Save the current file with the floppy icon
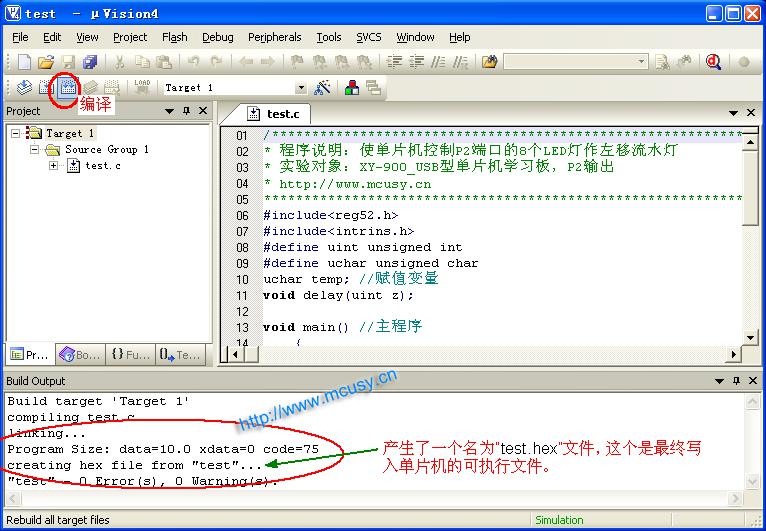Image resolution: width=766 pixels, height=531 pixels. 68,62
